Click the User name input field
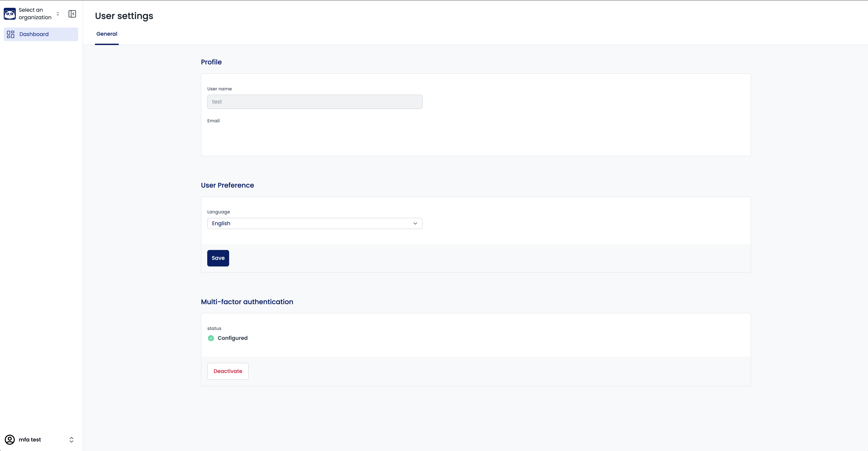Screen dimensions: 868x451 [314, 102]
